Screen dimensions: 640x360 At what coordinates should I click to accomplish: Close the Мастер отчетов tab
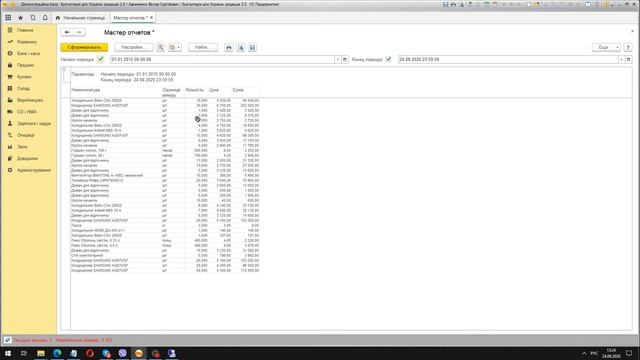click(x=151, y=18)
